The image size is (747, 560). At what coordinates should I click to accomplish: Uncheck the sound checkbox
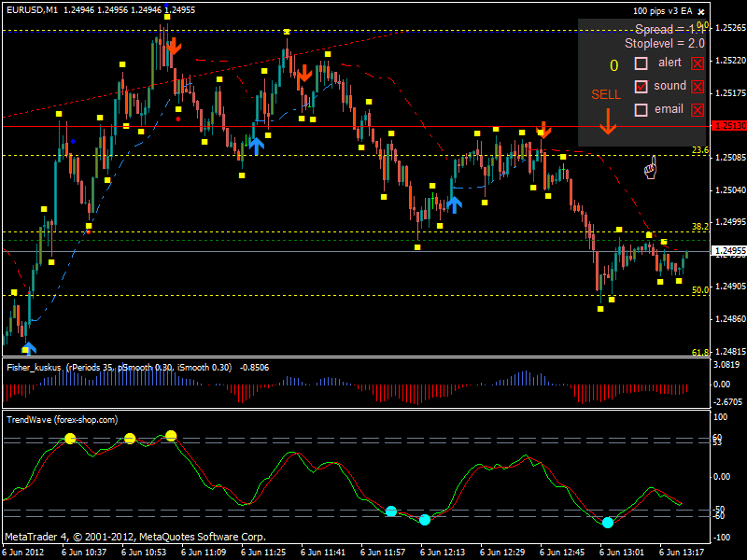[641, 87]
